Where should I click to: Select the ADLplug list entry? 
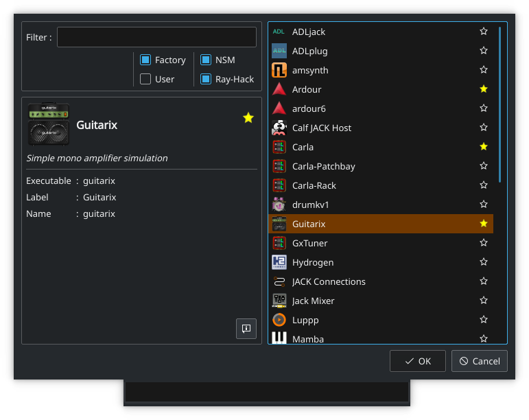(381, 51)
